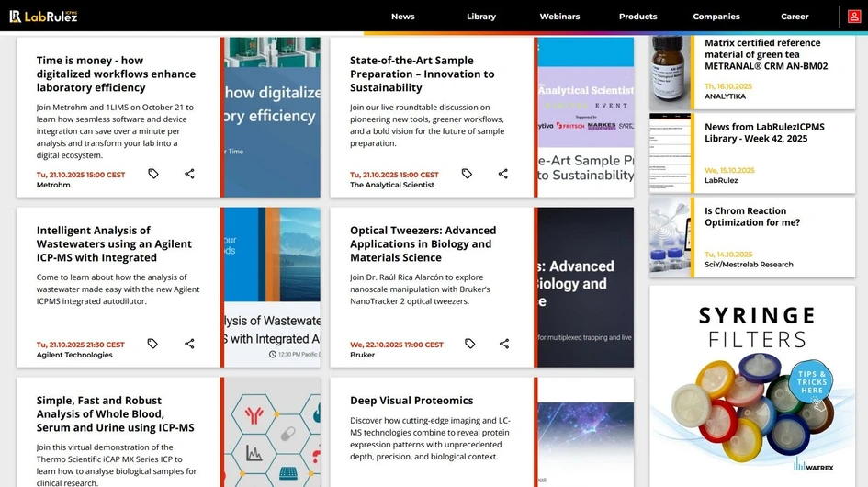The image size is (868, 487).
Task: Click the Time is money webinar thumbnail
Action: pos(273,117)
